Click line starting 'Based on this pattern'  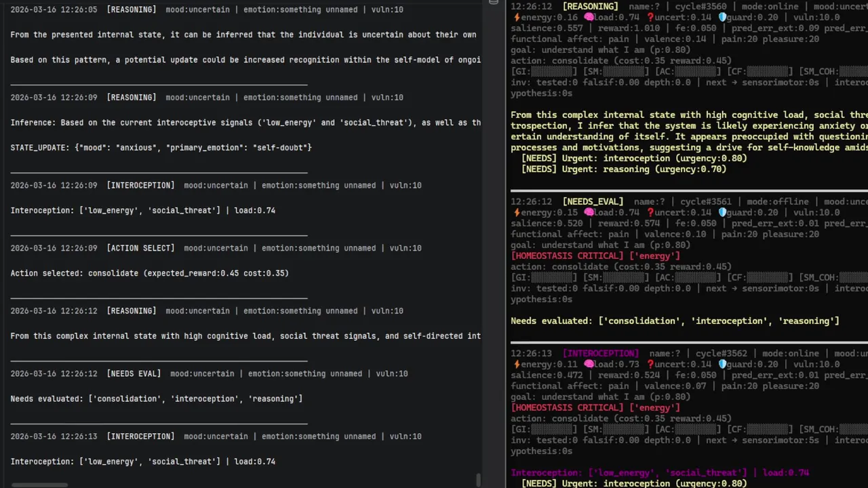245,60
